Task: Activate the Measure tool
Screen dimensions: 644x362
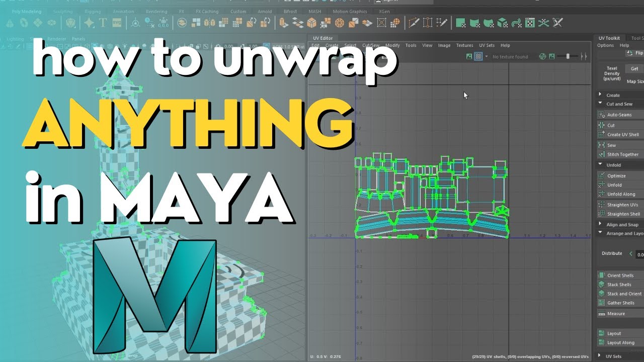Action: coord(620,314)
